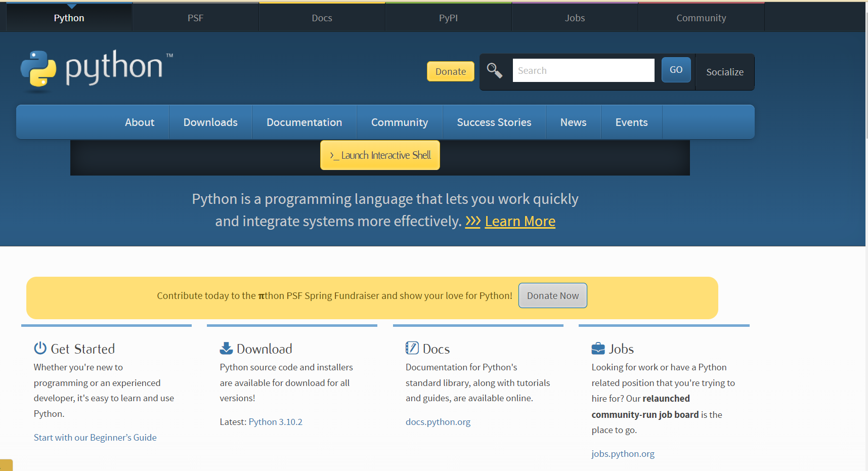Open Start with our Beginner's Guide link
The image size is (868, 471).
pos(95,438)
